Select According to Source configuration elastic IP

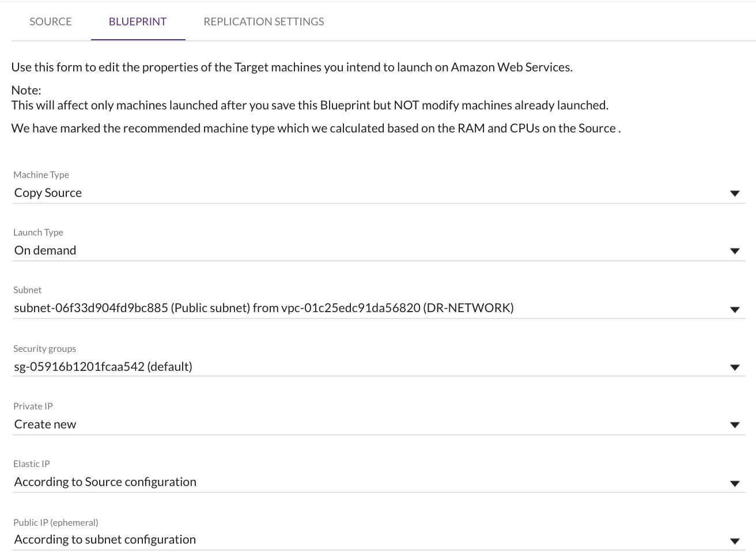point(105,481)
